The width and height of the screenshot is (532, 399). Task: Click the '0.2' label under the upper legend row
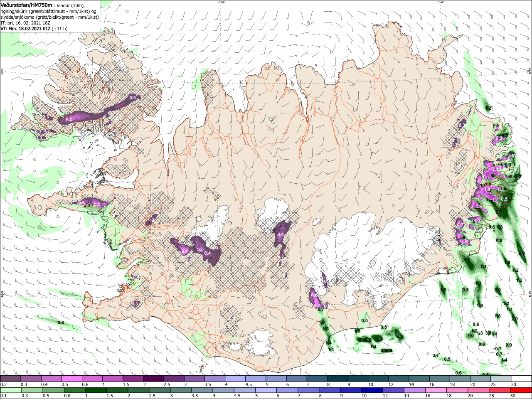coord(3,384)
